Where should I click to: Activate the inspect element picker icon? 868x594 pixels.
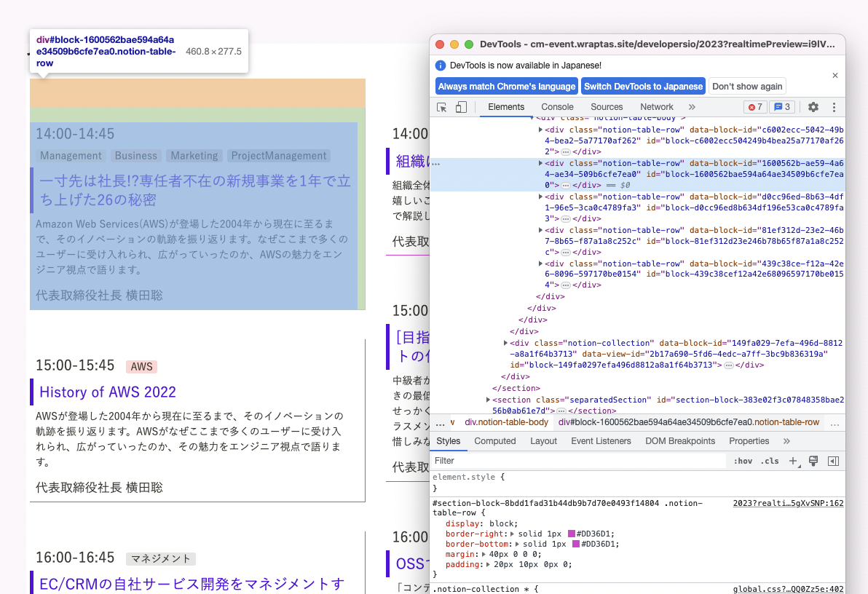(441, 108)
